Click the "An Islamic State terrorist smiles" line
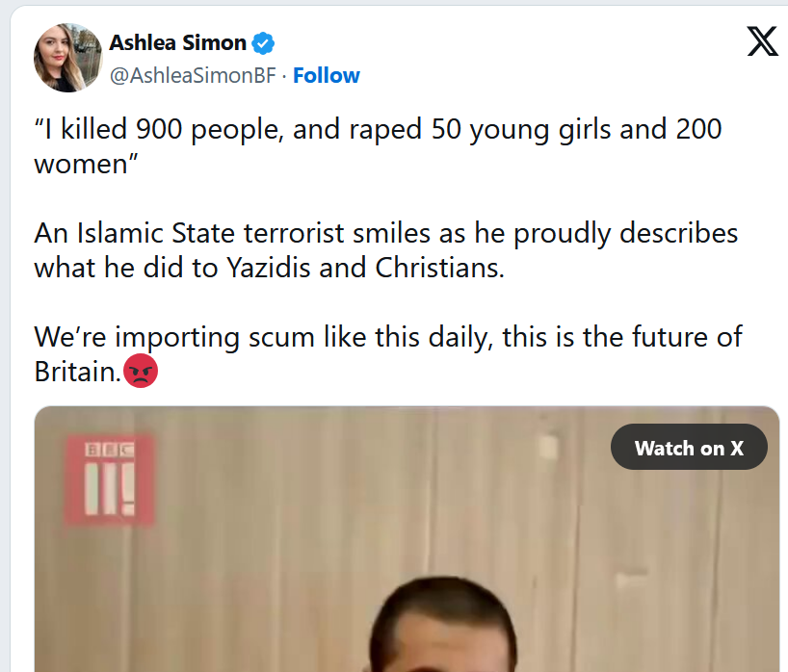The width and height of the screenshot is (788, 672). 385,234
